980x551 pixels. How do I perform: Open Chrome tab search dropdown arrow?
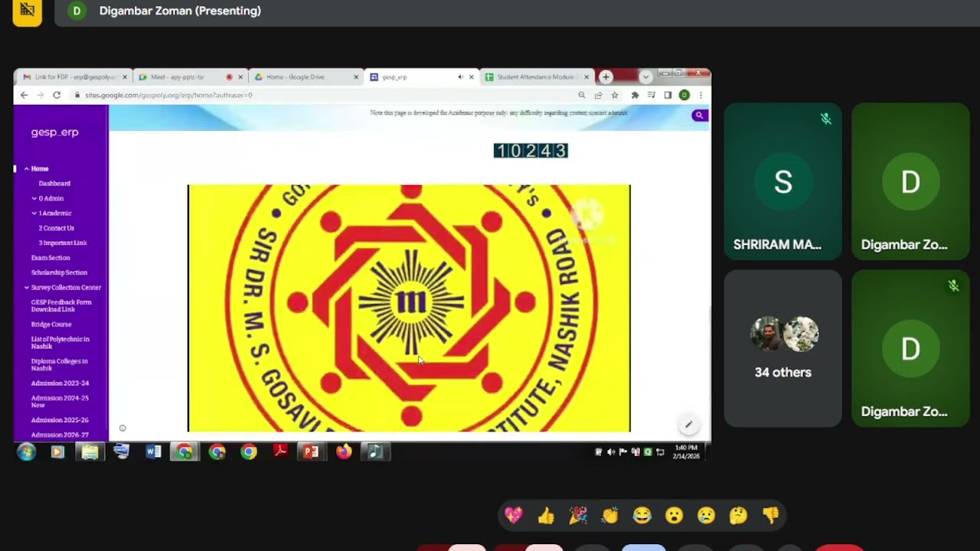coord(645,77)
